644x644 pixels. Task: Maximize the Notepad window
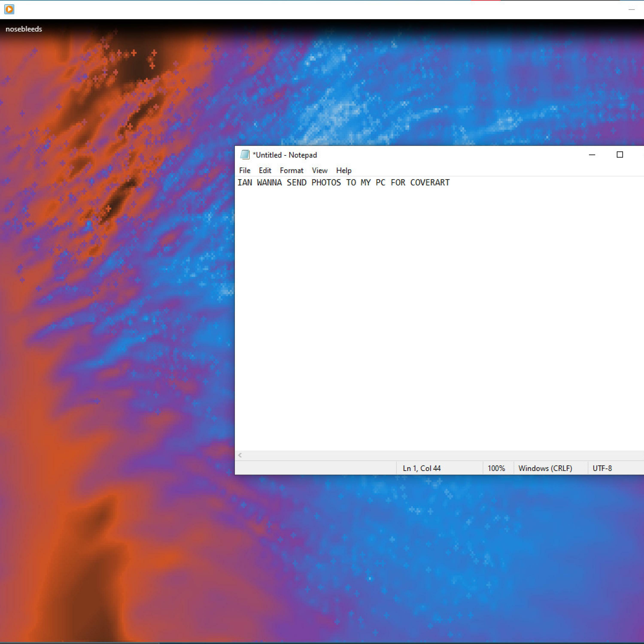click(x=620, y=155)
